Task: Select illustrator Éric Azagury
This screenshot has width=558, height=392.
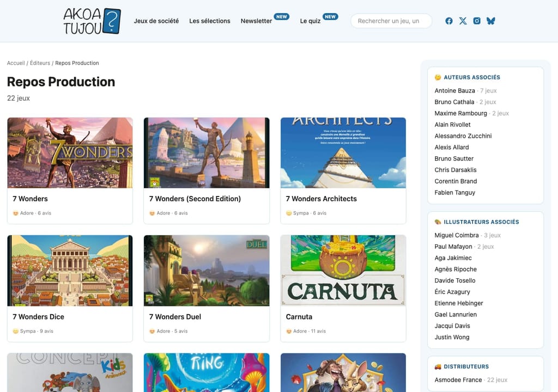Action: [452, 292]
